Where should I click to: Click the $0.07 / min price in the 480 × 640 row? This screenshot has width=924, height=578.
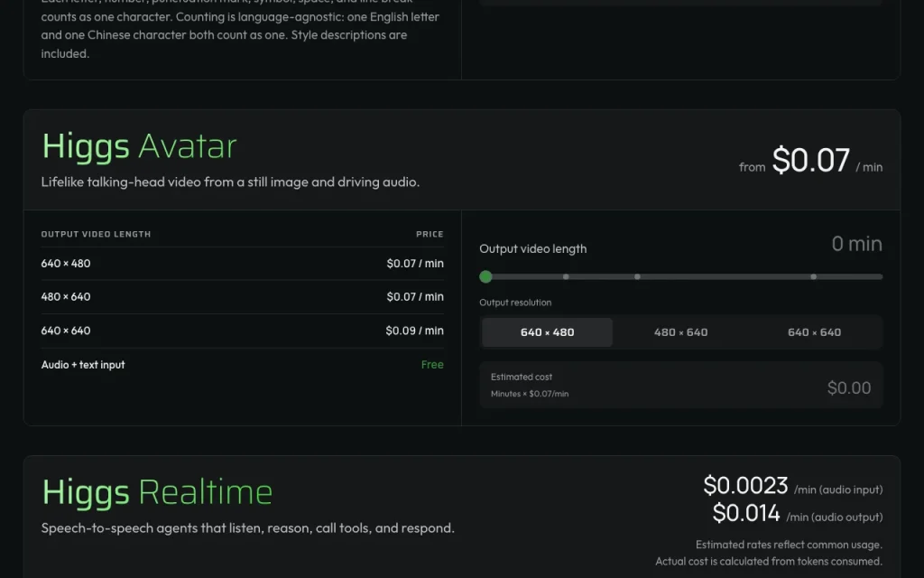415,296
